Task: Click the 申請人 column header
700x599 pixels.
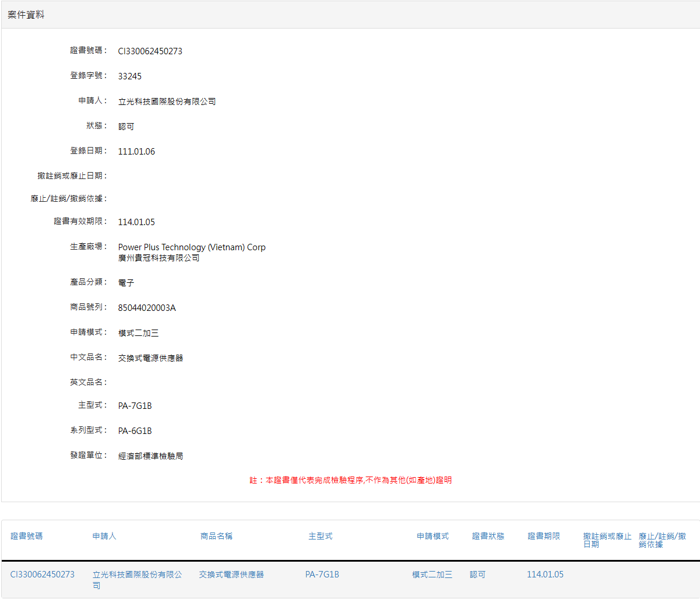Action: click(x=104, y=536)
